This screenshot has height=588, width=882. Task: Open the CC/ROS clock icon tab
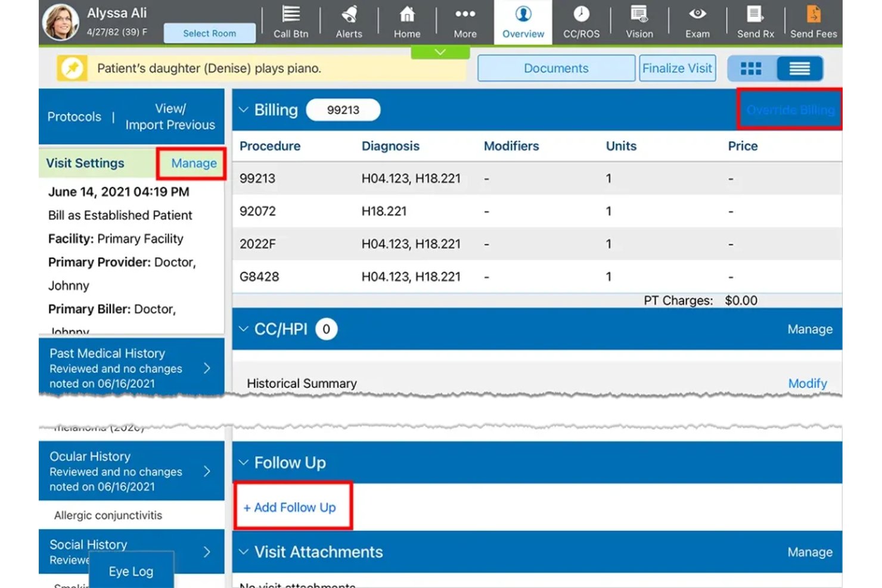[x=581, y=22]
